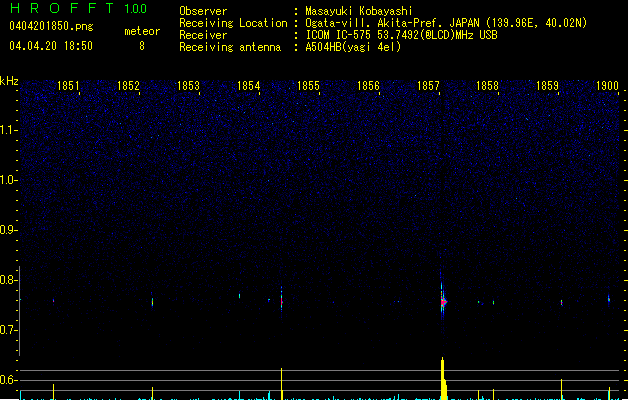Click the 'Receiving antenna' label

pyautogui.click(x=230, y=47)
